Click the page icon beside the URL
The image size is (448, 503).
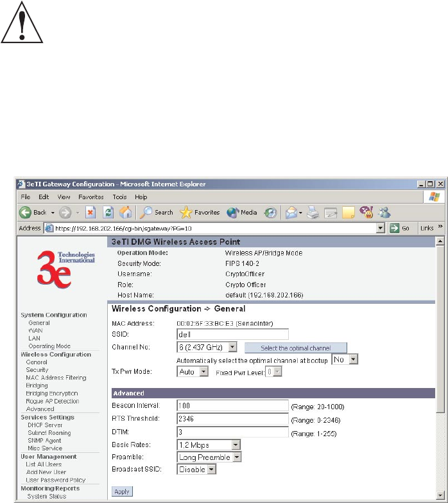pos(49,228)
